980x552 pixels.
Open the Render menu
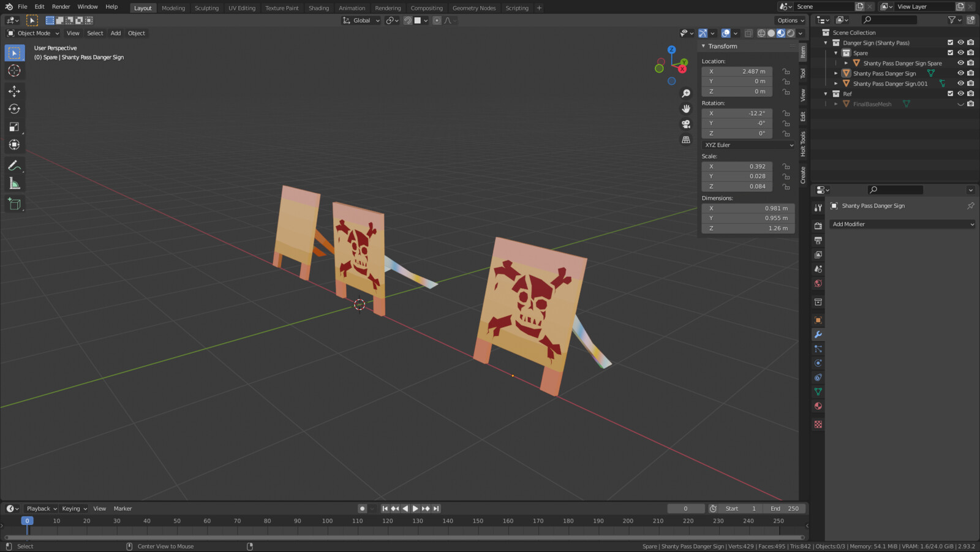[x=61, y=7]
